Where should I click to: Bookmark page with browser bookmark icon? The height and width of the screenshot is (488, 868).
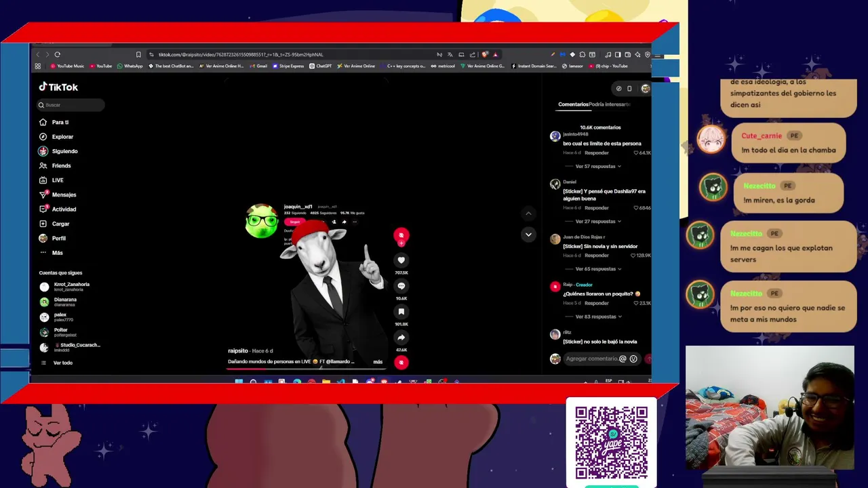point(138,55)
